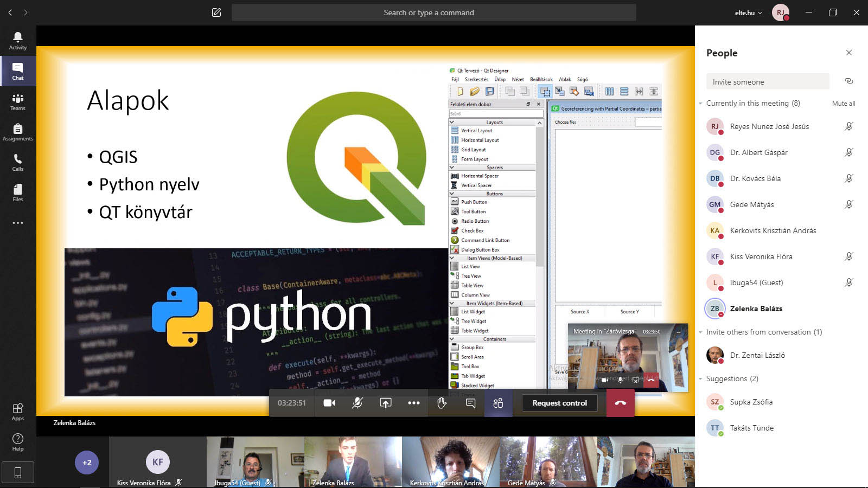Select Push Button in the widget box

(x=474, y=202)
